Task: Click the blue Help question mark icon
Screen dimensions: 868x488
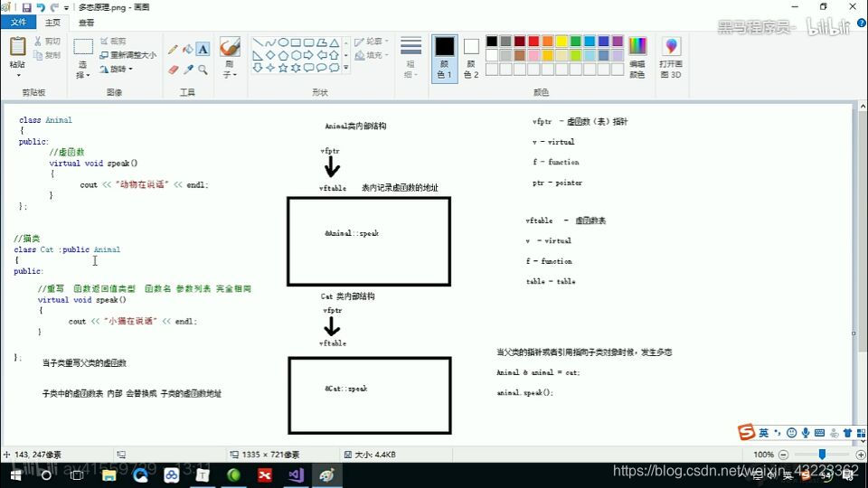Action: tap(862, 23)
